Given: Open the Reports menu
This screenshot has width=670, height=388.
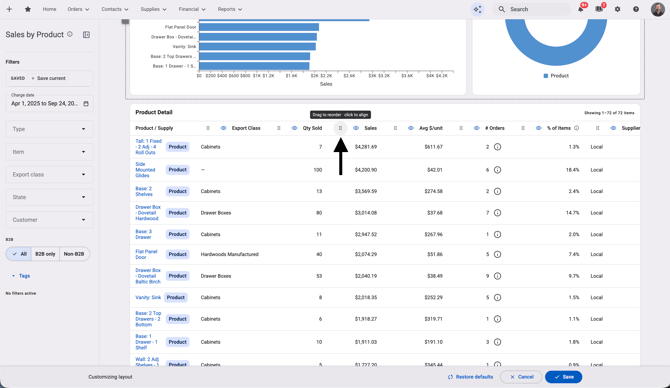Looking at the screenshot, I should pos(230,9).
